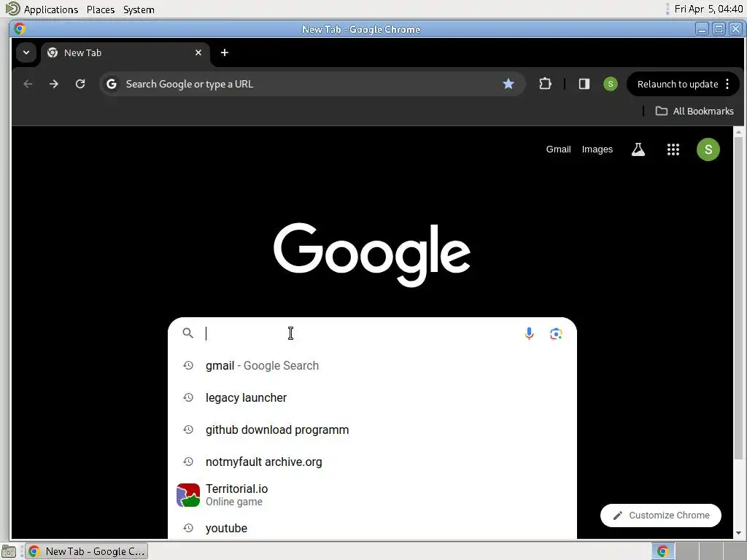
Task: Select the New Tab tab
Action: coord(125,52)
